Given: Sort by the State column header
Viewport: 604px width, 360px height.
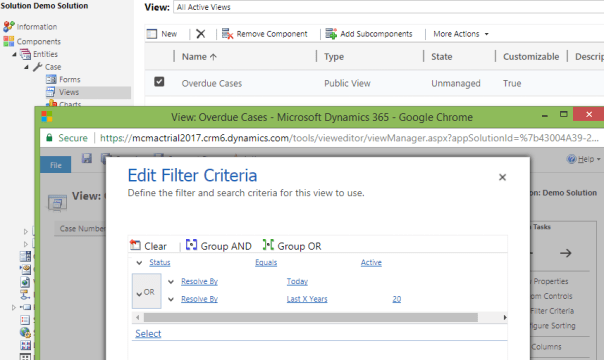Looking at the screenshot, I should point(441,57).
